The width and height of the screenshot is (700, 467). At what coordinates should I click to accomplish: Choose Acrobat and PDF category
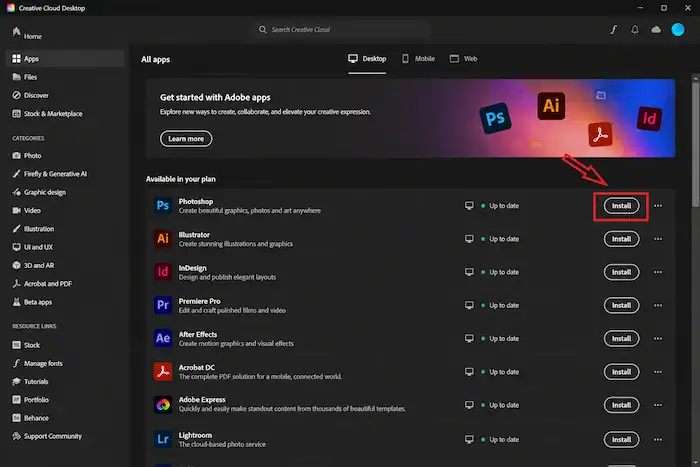[x=42, y=284]
